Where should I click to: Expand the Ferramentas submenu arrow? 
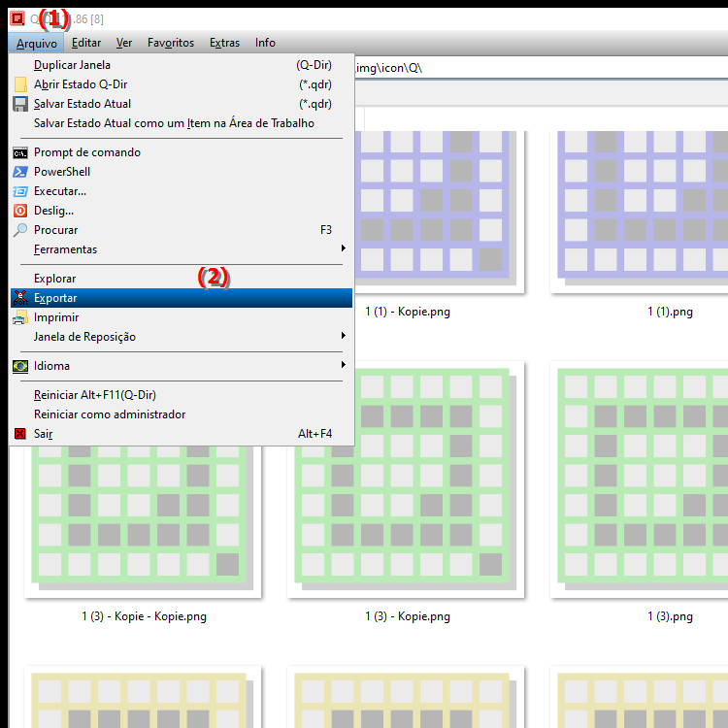[343, 248]
